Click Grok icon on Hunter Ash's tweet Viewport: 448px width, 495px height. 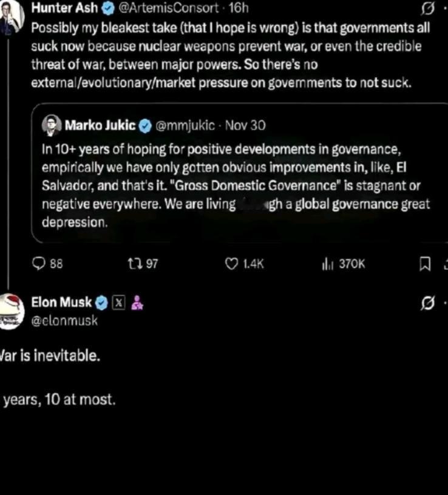click(428, 9)
